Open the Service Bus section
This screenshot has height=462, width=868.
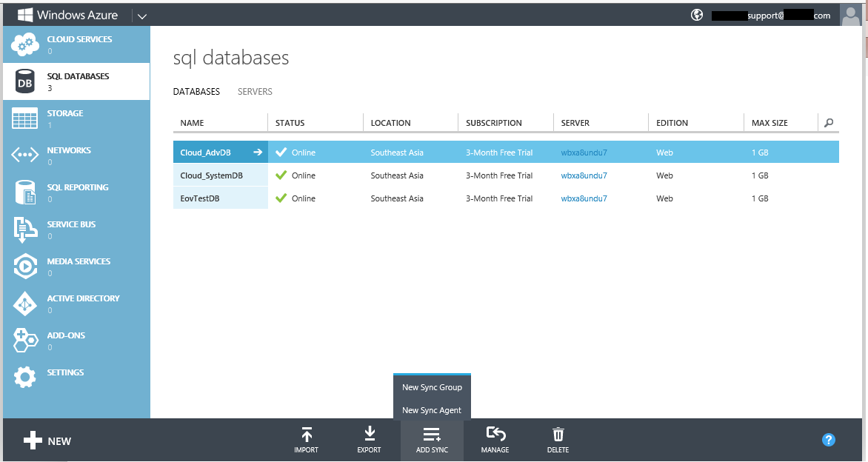coord(77,230)
